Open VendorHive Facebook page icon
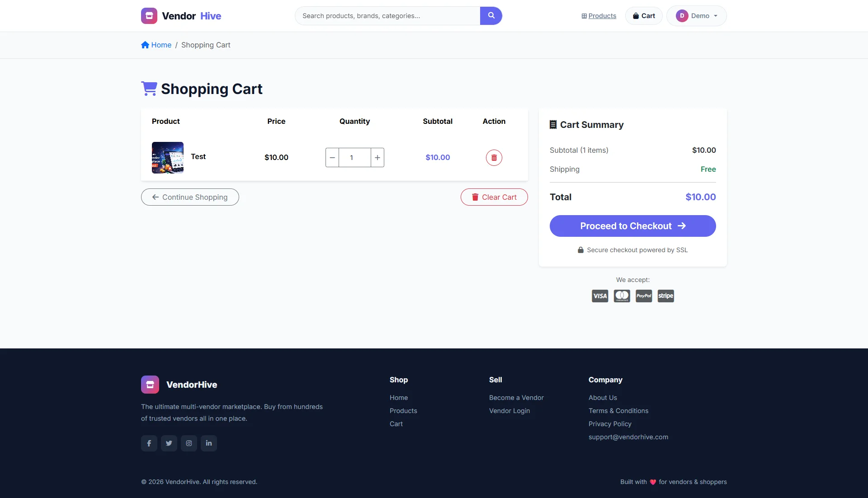868x498 pixels. 149,443
